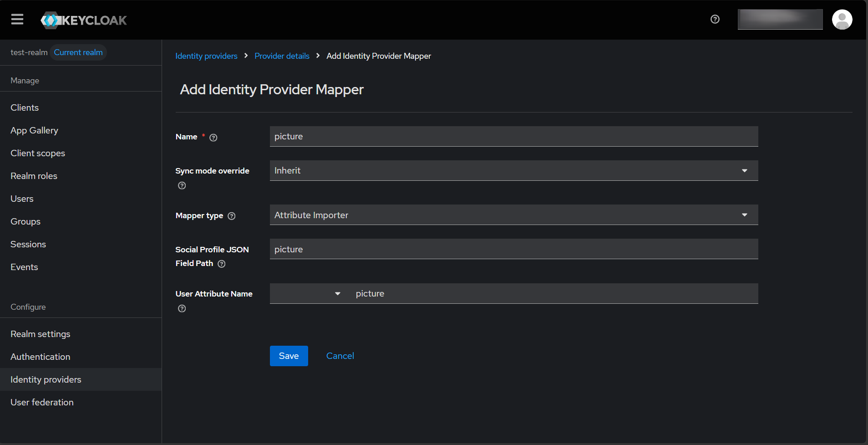The height and width of the screenshot is (445, 868).
Task: Open the hamburger navigation menu
Action: click(x=17, y=20)
